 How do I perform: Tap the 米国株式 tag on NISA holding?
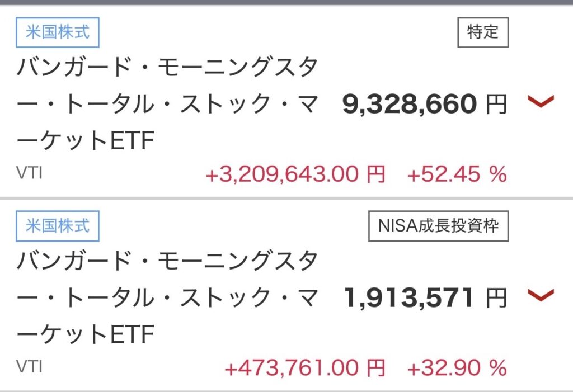coord(58,226)
